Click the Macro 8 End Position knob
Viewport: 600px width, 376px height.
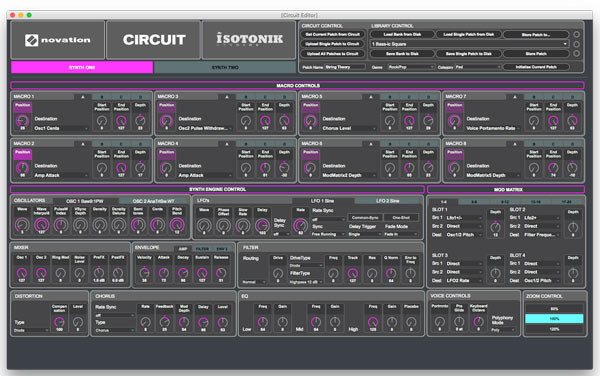click(553, 168)
